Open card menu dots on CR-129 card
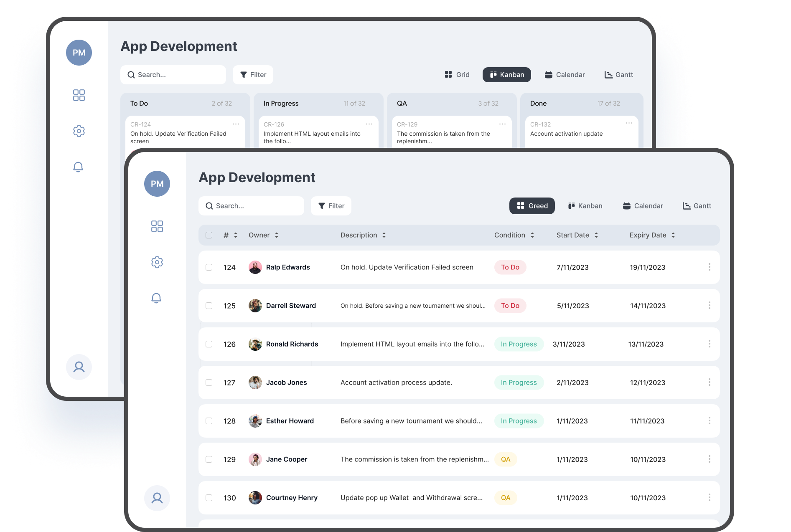 click(503, 124)
